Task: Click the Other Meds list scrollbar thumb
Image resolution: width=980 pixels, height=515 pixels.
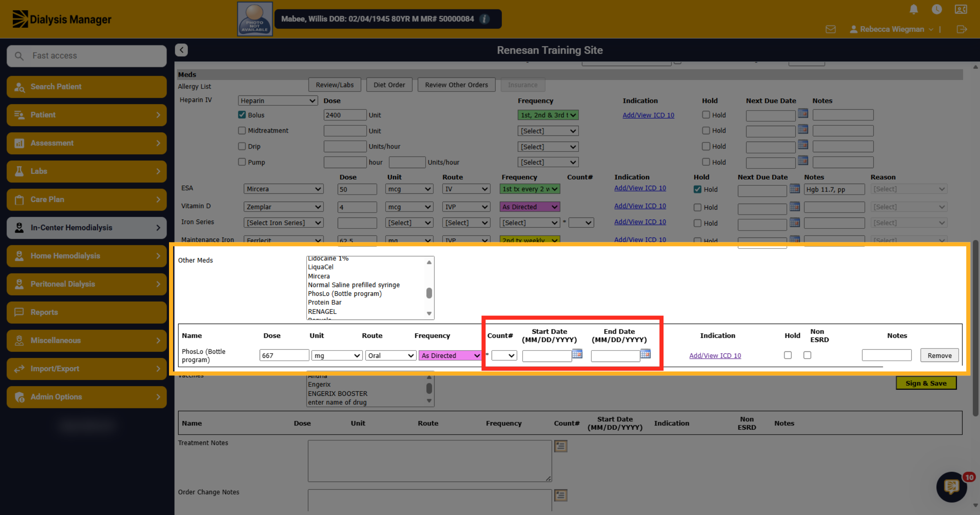Action: (429, 293)
